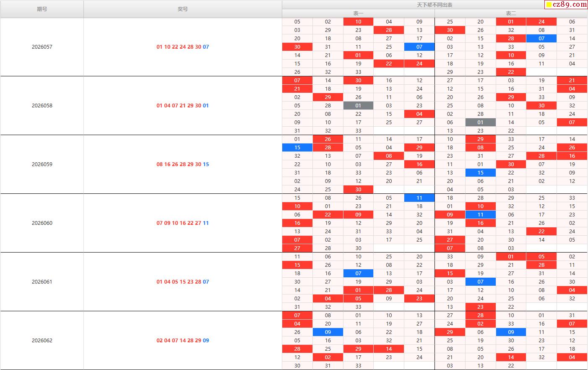Select period number 2026058
The height and width of the screenshot is (370, 588).
[x=42, y=106]
